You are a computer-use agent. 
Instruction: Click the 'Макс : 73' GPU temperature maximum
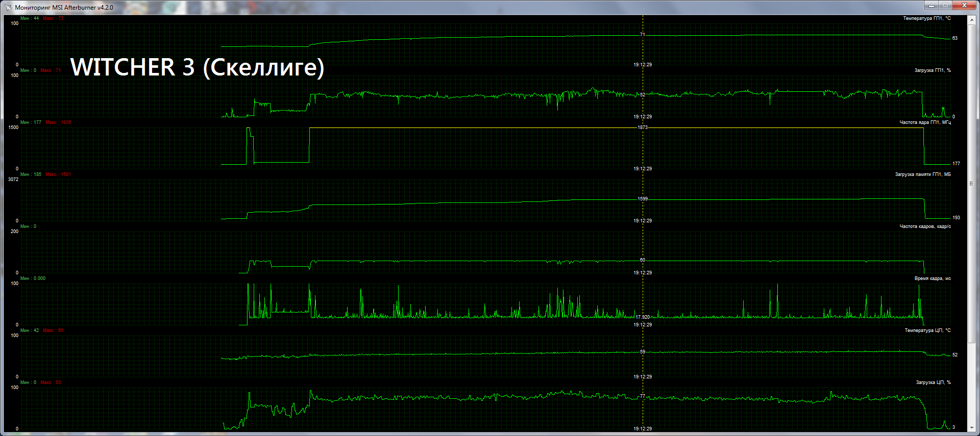click(53, 18)
